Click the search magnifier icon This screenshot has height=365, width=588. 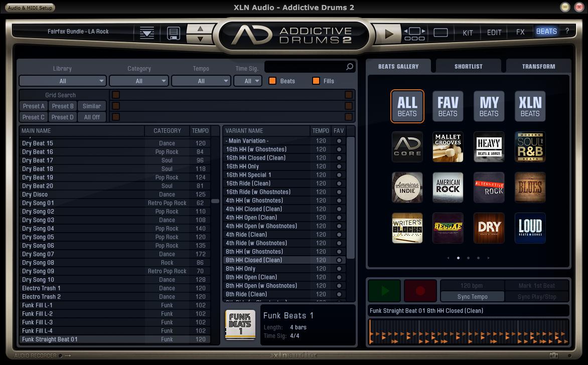click(350, 67)
